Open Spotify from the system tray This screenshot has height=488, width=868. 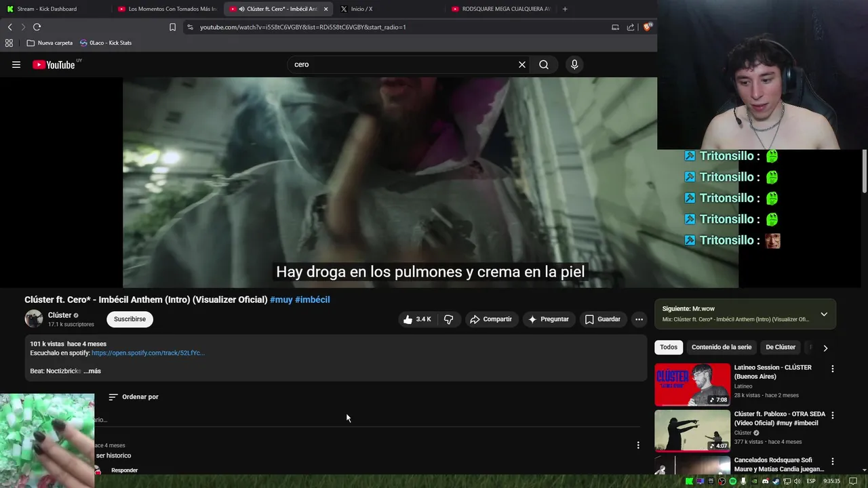[732, 481]
